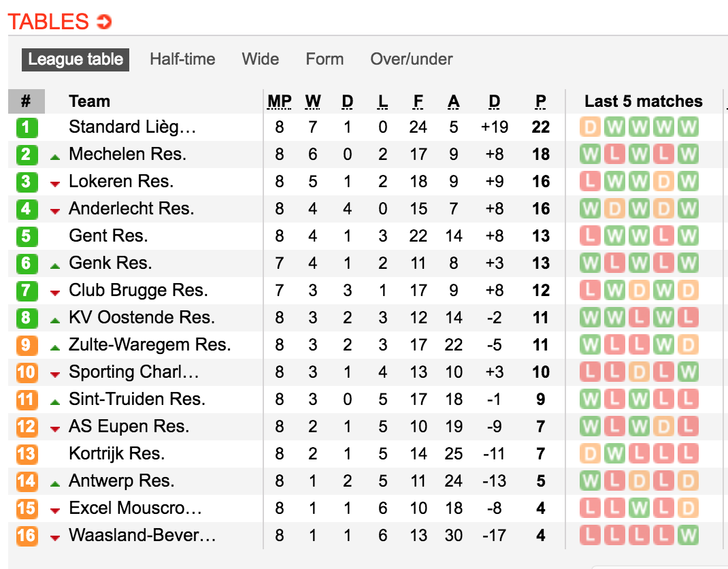Open the Club Brugge Res. team page
The image size is (728, 569).
(138, 290)
